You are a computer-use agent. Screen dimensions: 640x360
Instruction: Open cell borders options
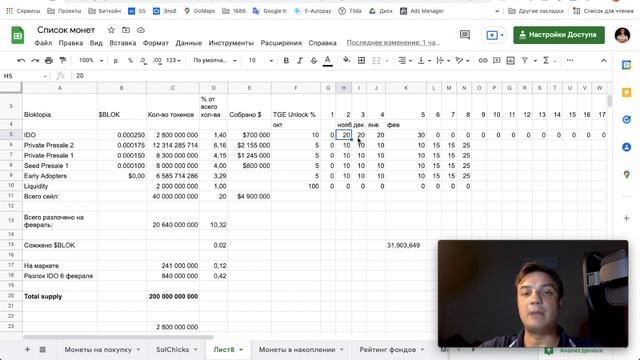361,60
